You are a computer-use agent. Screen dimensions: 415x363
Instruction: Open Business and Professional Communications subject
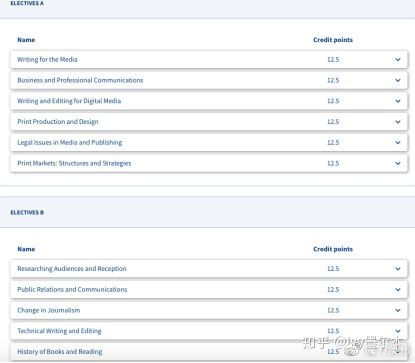click(80, 80)
